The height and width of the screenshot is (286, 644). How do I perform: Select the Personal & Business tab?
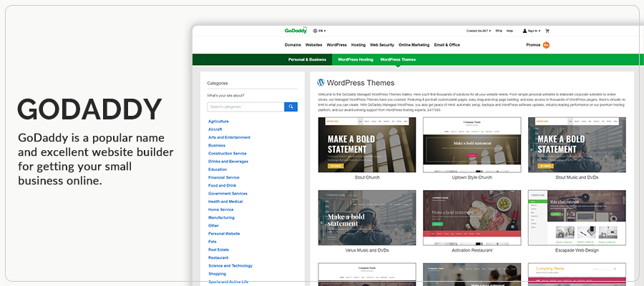click(307, 59)
